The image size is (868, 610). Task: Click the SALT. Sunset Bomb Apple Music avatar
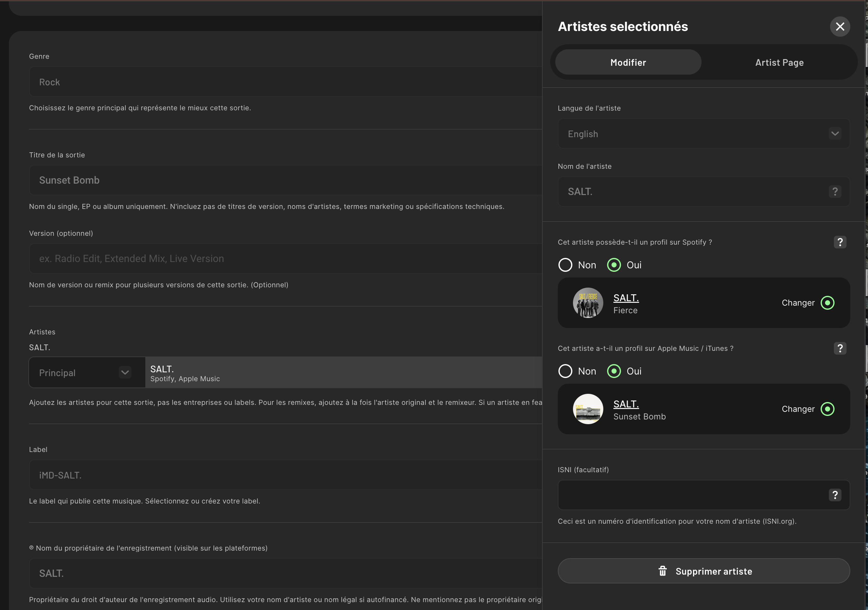(x=588, y=409)
